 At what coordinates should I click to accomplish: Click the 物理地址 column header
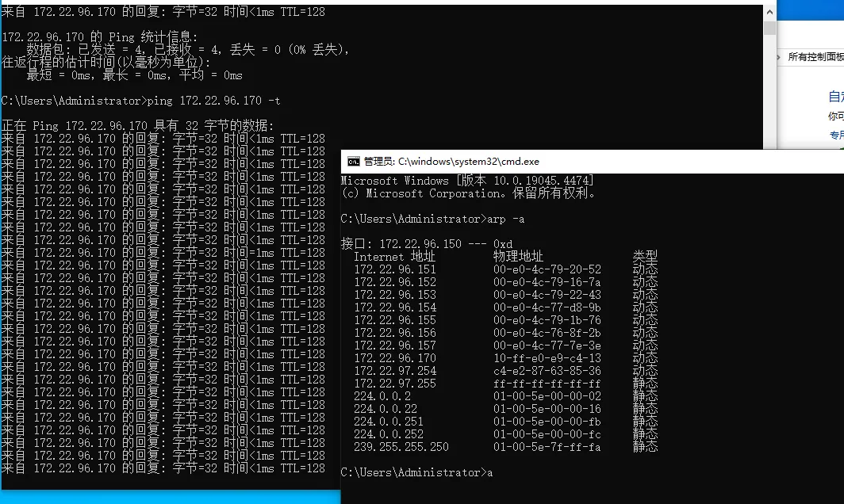(518, 257)
